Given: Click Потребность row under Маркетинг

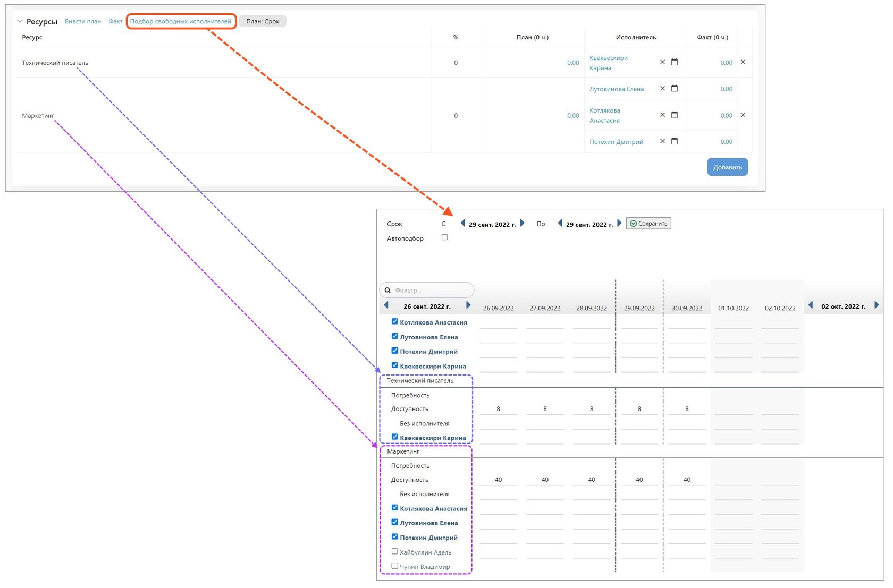Looking at the screenshot, I should pyautogui.click(x=410, y=466).
